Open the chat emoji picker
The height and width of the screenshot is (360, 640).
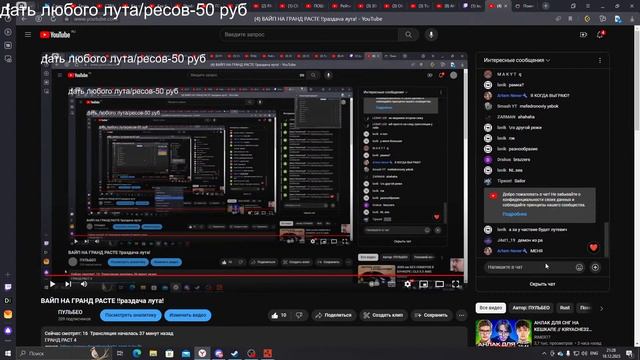click(x=579, y=267)
